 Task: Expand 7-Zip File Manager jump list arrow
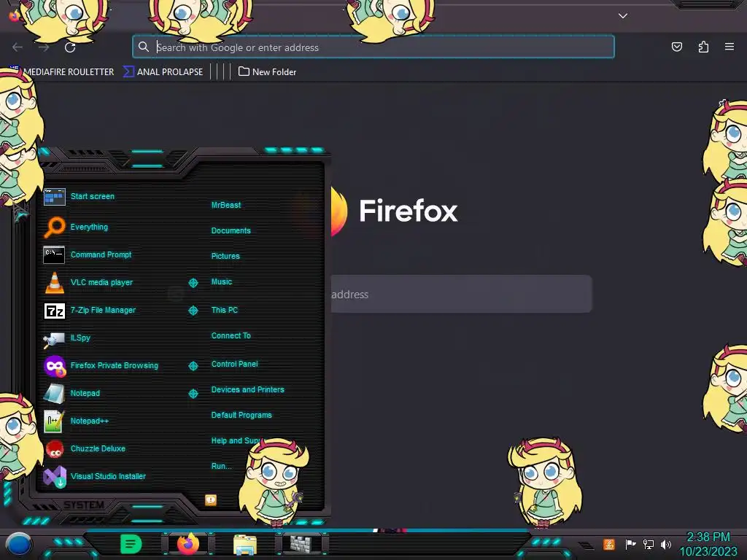click(x=193, y=311)
